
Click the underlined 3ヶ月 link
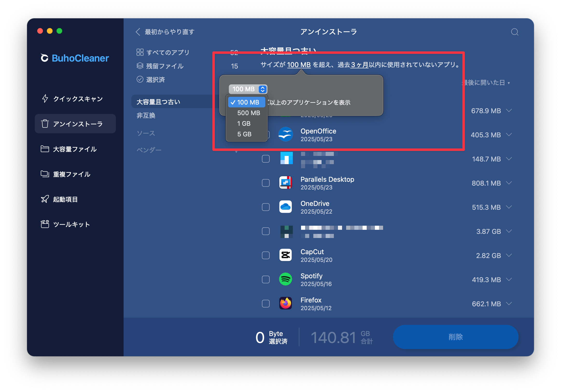[x=359, y=65]
